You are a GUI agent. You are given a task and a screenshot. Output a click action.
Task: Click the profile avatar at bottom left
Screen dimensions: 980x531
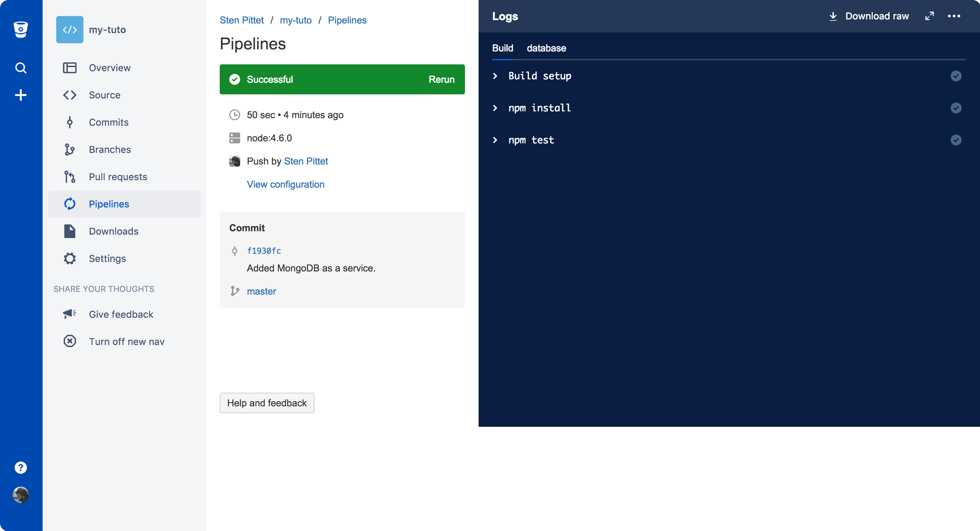(x=20, y=495)
